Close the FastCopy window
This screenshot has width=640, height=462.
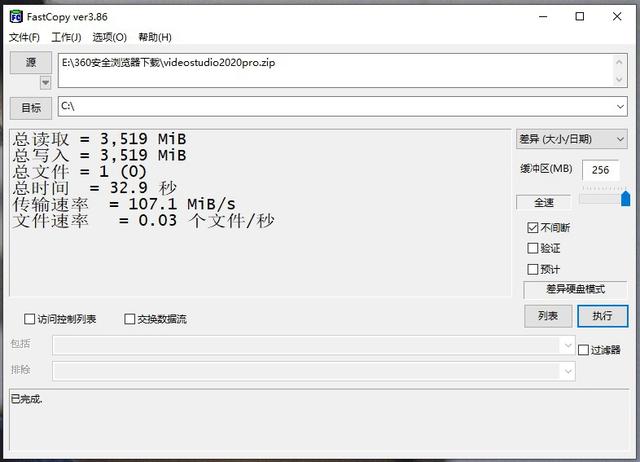pyautogui.click(x=617, y=17)
